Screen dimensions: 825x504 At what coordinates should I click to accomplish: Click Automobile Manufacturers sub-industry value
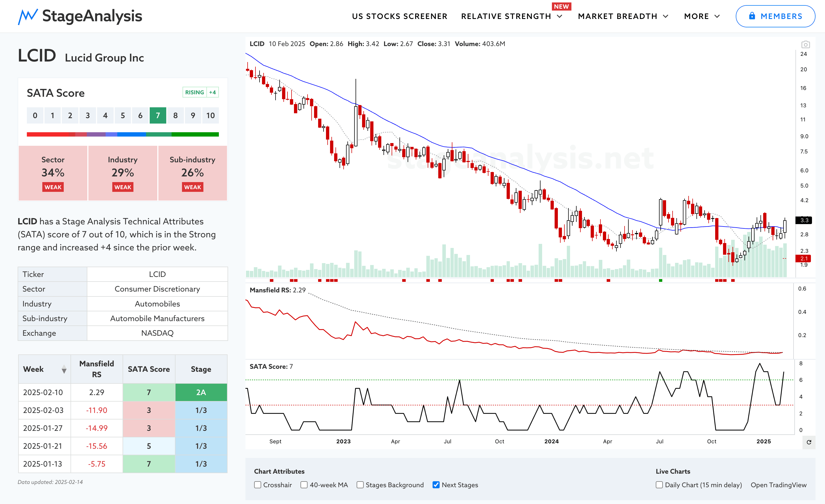coord(157,318)
